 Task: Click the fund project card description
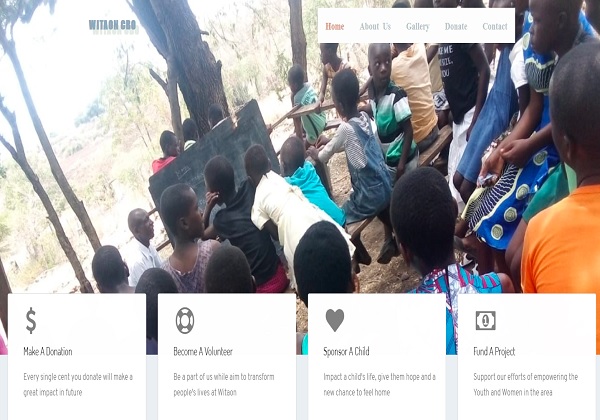pyautogui.click(x=525, y=384)
